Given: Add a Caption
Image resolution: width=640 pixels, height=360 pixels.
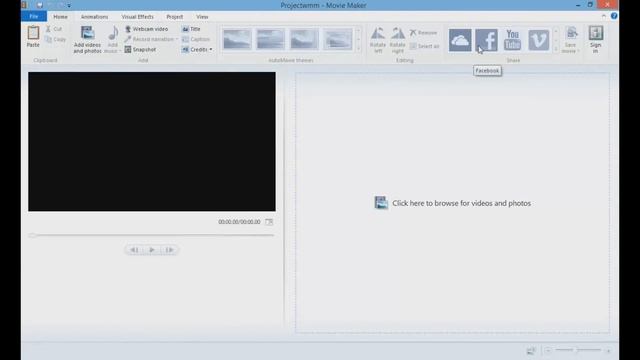Looking at the screenshot, I should pos(196,39).
